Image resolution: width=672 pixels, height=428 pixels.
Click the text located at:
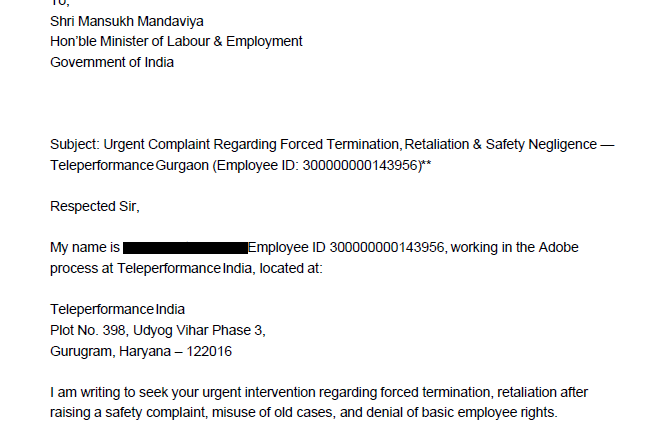coord(294,269)
